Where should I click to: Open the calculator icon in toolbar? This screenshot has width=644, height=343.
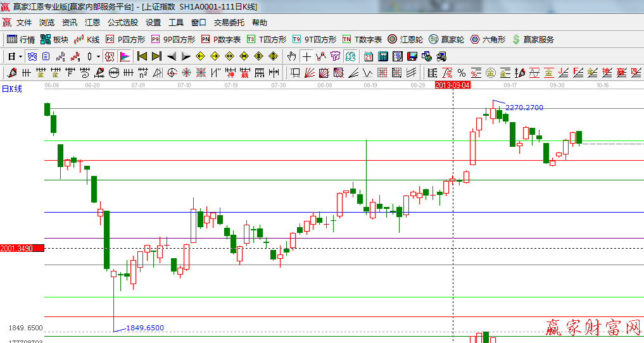[382, 56]
